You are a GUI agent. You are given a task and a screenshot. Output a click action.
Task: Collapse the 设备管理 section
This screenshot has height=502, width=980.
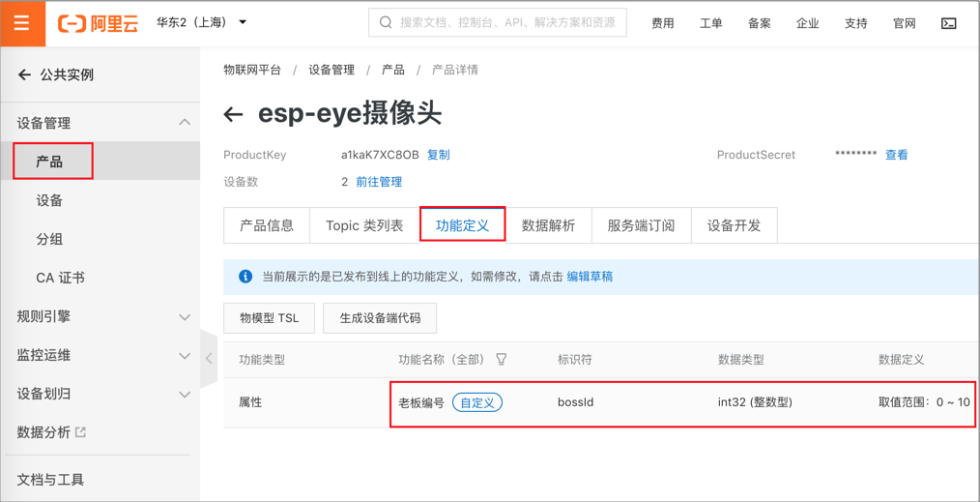[x=185, y=123]
